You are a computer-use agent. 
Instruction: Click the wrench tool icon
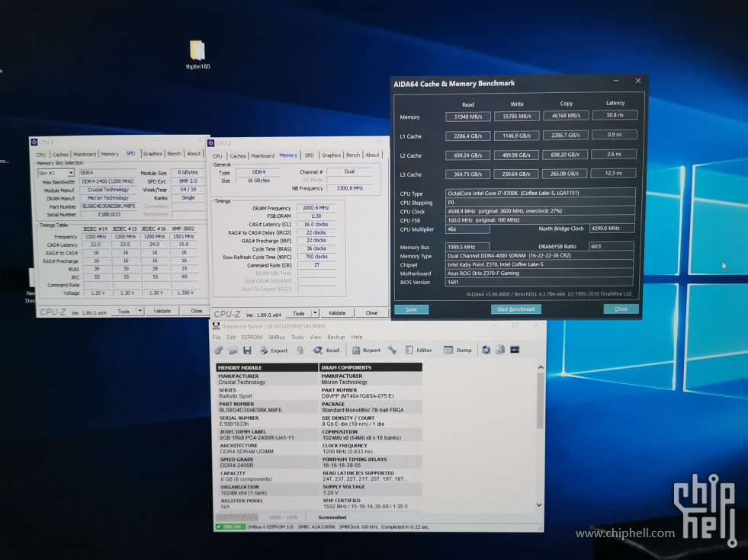392,350
